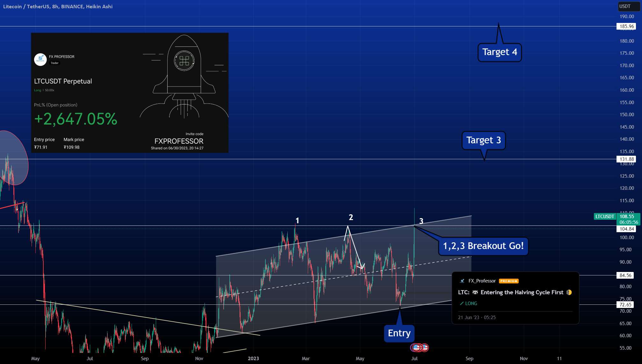642x364 pixels.
Task: Toggle the Entry label marker on chart
Action: [x=398, y=333]
